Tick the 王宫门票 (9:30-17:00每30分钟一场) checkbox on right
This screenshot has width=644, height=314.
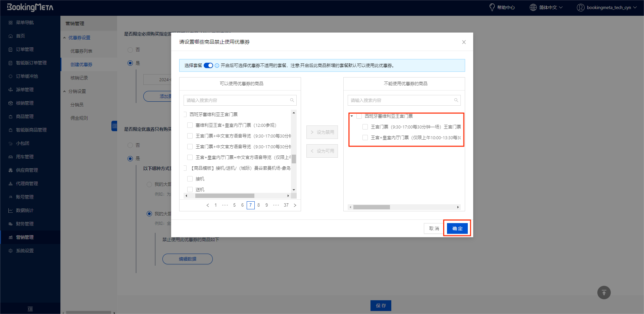(x=365, y=127)
